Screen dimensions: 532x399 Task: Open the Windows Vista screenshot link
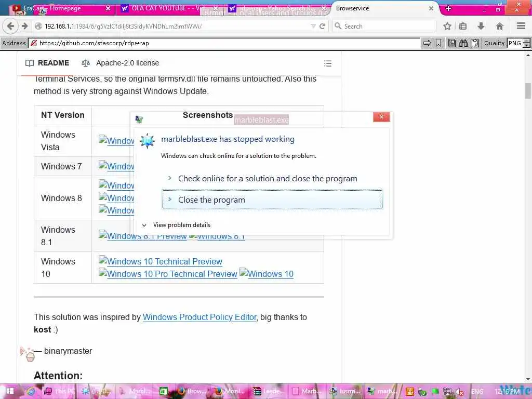[x=116, y=140]
